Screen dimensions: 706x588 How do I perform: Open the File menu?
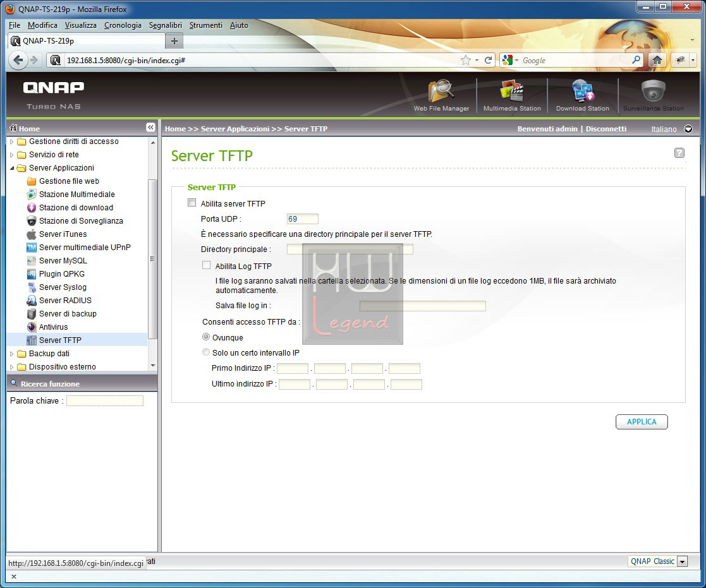click(14, 25)
